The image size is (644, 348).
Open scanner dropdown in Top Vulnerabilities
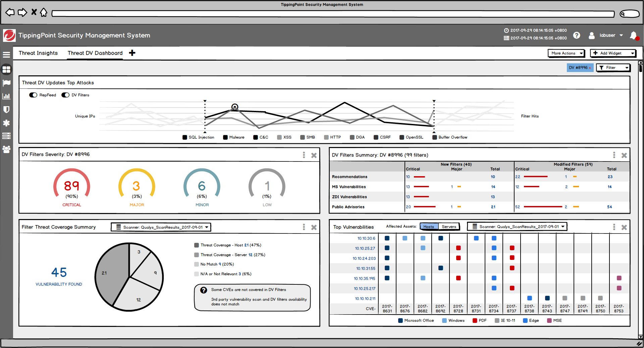click(517, 227)
